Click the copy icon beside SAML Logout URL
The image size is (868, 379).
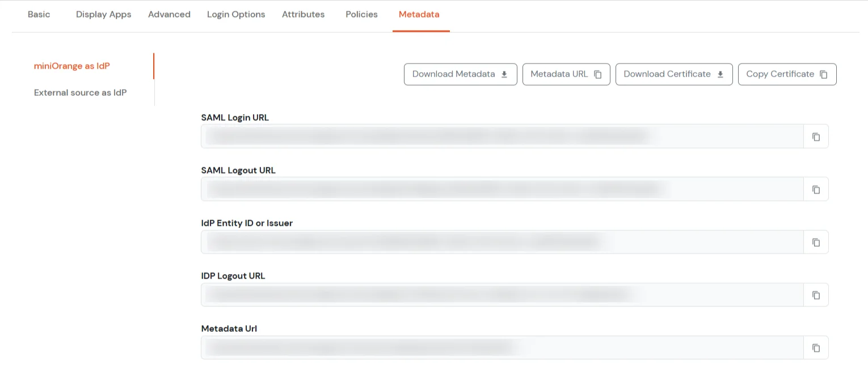[816, 189]
